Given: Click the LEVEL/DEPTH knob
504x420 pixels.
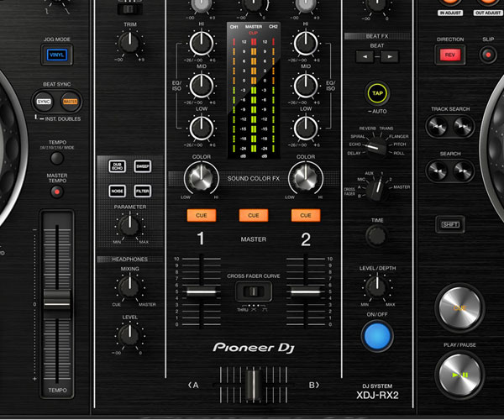Looking at the screenshot, I should pyautogui.click(x=377, y=286).
